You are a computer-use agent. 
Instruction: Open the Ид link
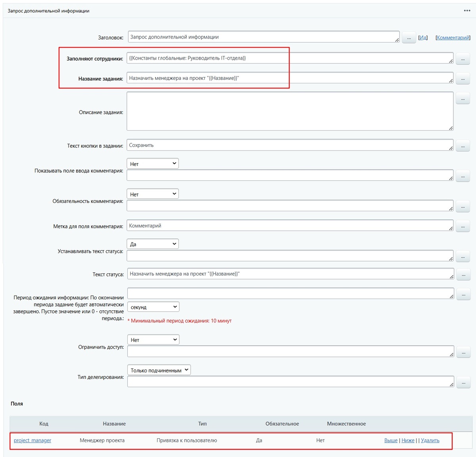coord(423,37)
